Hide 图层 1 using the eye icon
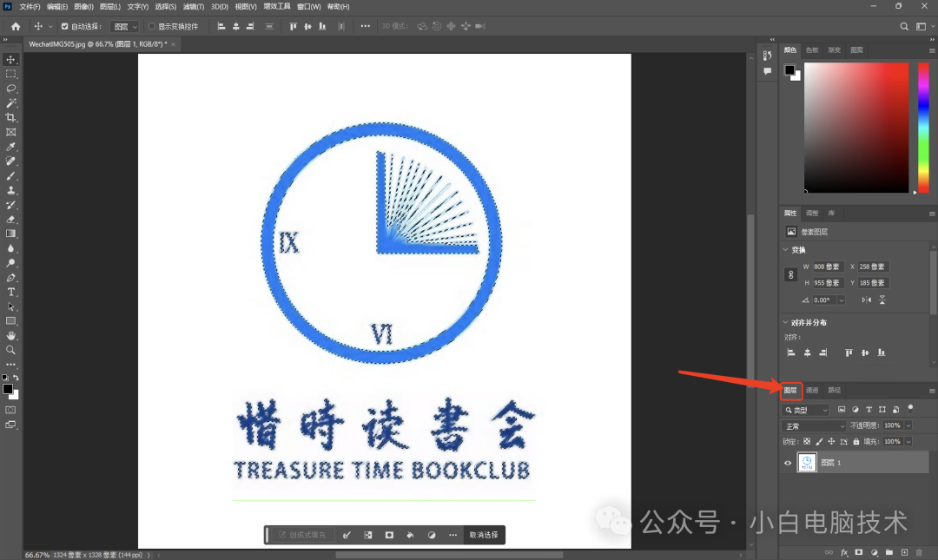This screenshot has width=938, height=560. coord(788,463)
